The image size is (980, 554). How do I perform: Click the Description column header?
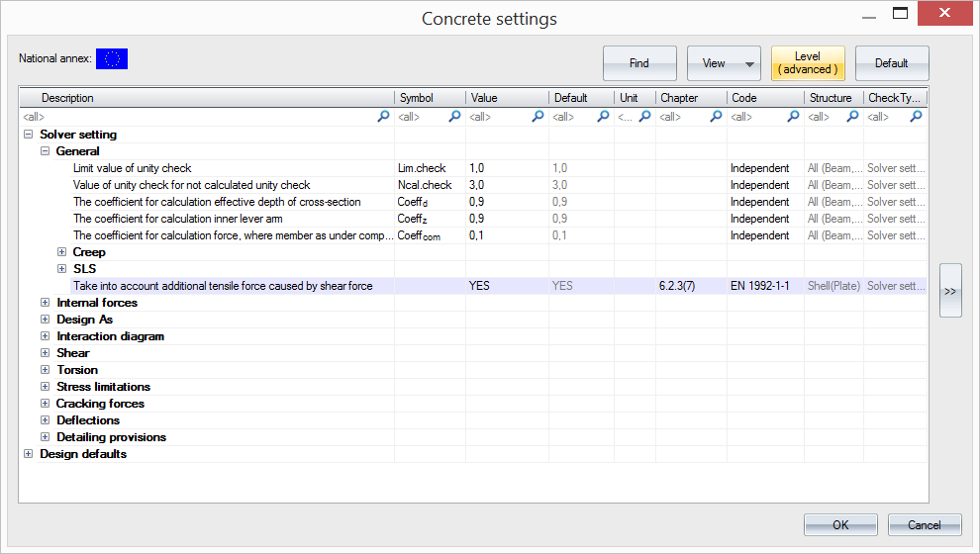pos(208,98)
